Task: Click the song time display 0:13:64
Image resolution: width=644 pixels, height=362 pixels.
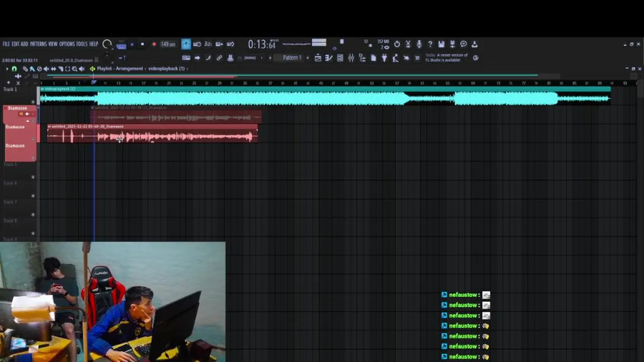Action: coord(262,45)
